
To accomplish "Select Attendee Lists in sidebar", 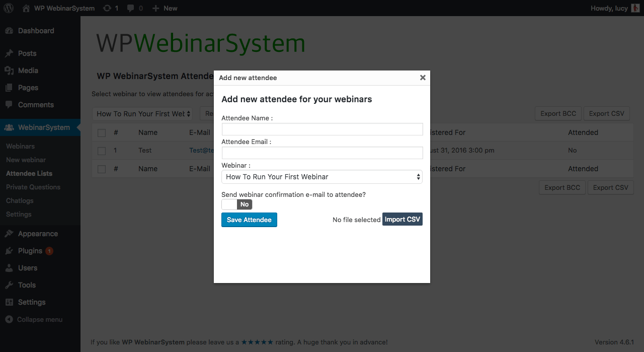I will [29, 173].
